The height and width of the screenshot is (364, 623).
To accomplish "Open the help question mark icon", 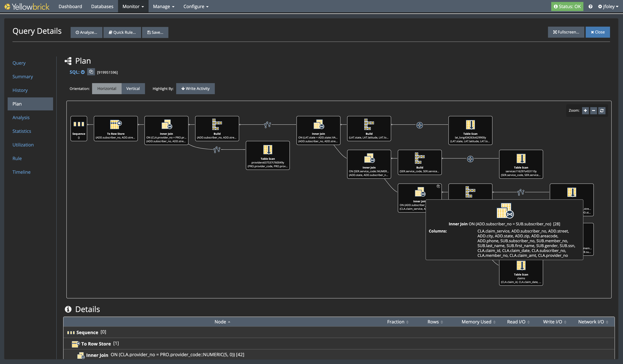I will coord(590,7).
